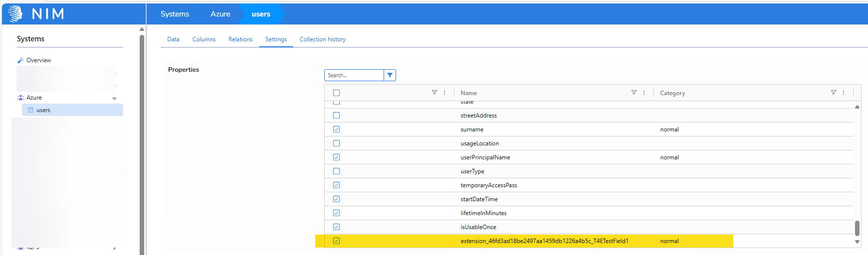Viewport: 868px width, 255px height.
Task: Click the NIM logo icon
Action: tap(15, 13)
